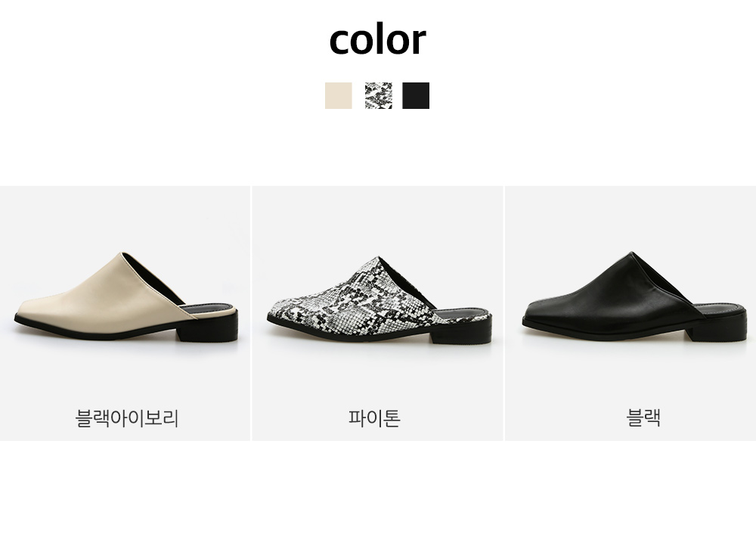The width and height of the screenshot is (756, 546).
Task: Click the heel of the black mule
Action: (717, 327)
